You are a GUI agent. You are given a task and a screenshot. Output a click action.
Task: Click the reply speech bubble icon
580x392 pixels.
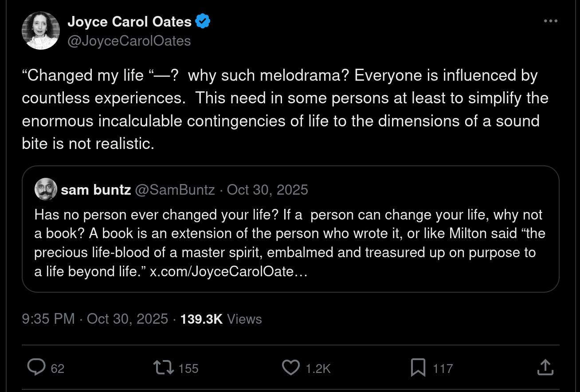tap(36, 367)
